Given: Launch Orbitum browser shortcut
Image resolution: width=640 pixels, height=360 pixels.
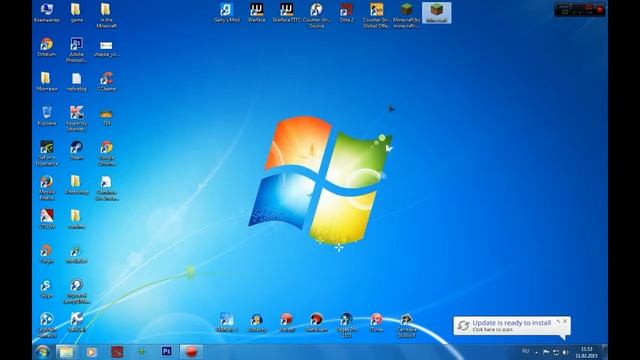Looking at the screenshot, I should click(47, 47).
